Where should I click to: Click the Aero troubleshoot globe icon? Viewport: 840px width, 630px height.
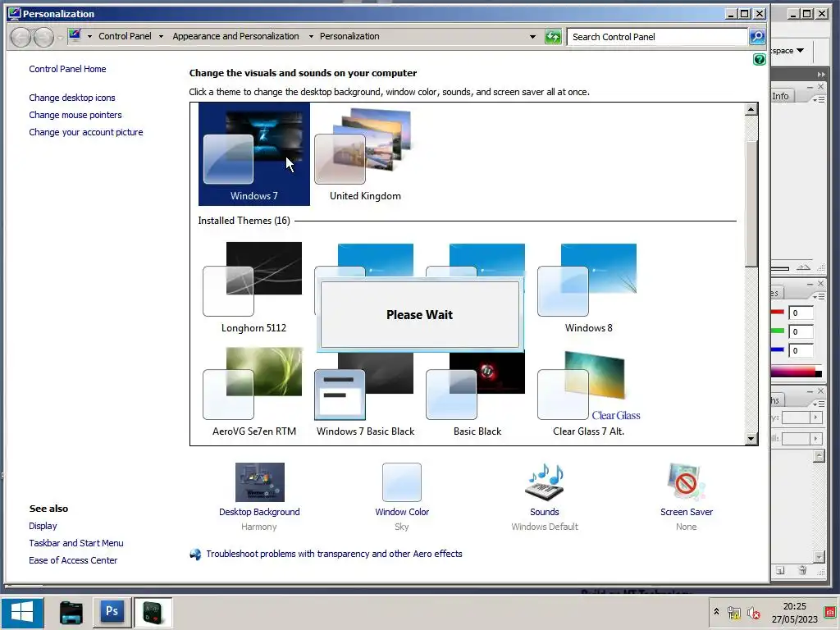point(195,554)
